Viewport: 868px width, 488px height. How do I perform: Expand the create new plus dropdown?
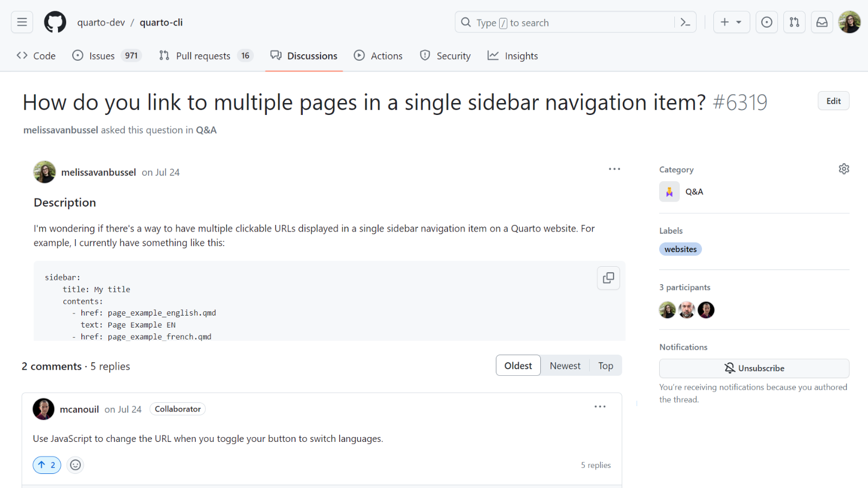pos(731,22)
